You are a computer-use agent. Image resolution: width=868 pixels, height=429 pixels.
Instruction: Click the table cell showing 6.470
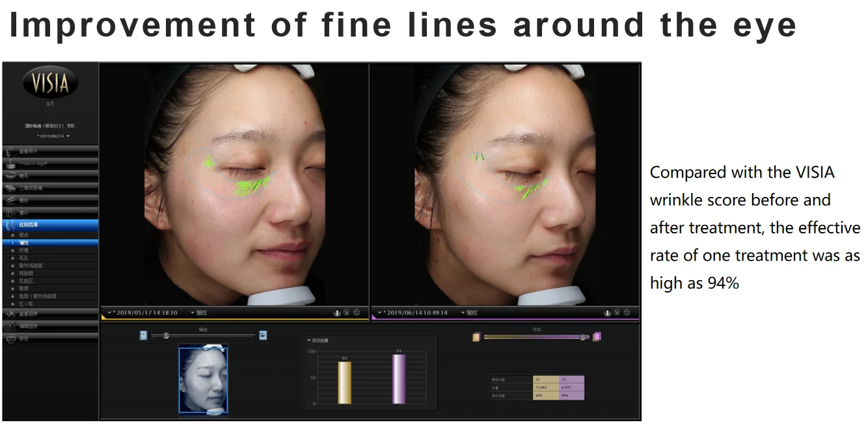click(x=571, y=387)
